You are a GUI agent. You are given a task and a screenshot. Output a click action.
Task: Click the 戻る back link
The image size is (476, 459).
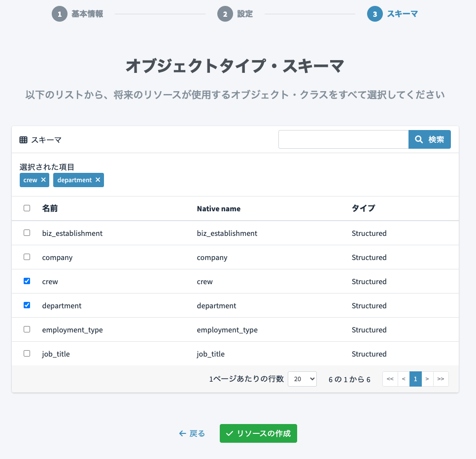pyautogui.click(x=192, y=433)
